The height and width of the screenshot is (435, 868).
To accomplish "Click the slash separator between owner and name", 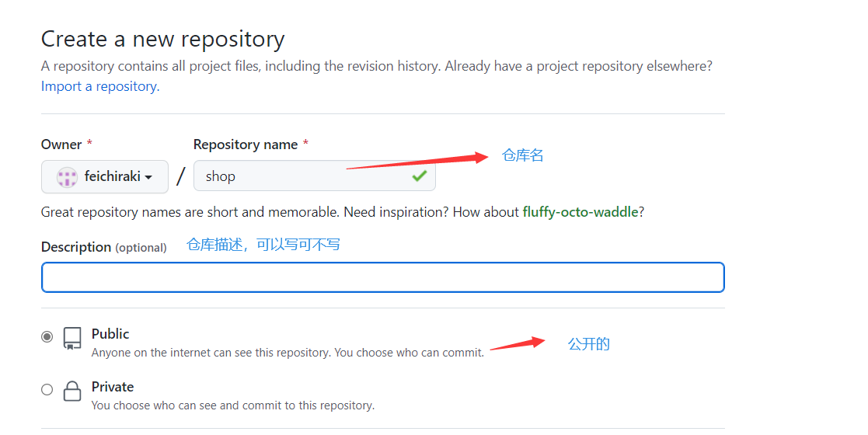I will 181,176.
